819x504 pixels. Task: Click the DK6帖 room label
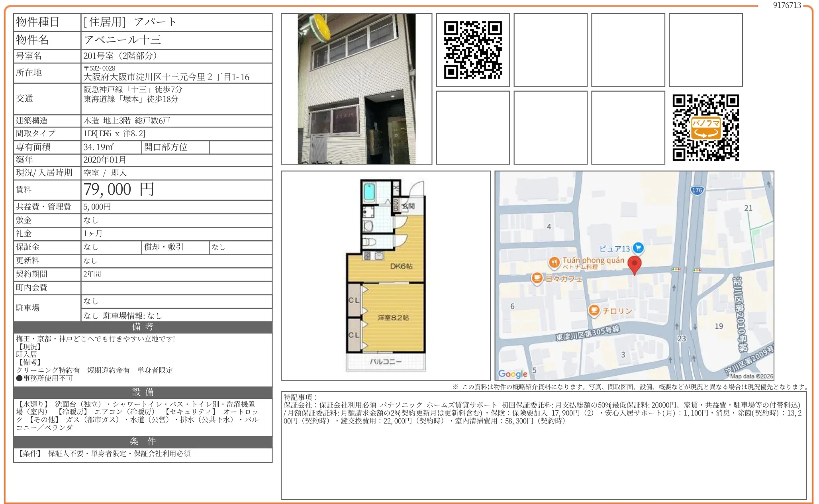(401, 266)
